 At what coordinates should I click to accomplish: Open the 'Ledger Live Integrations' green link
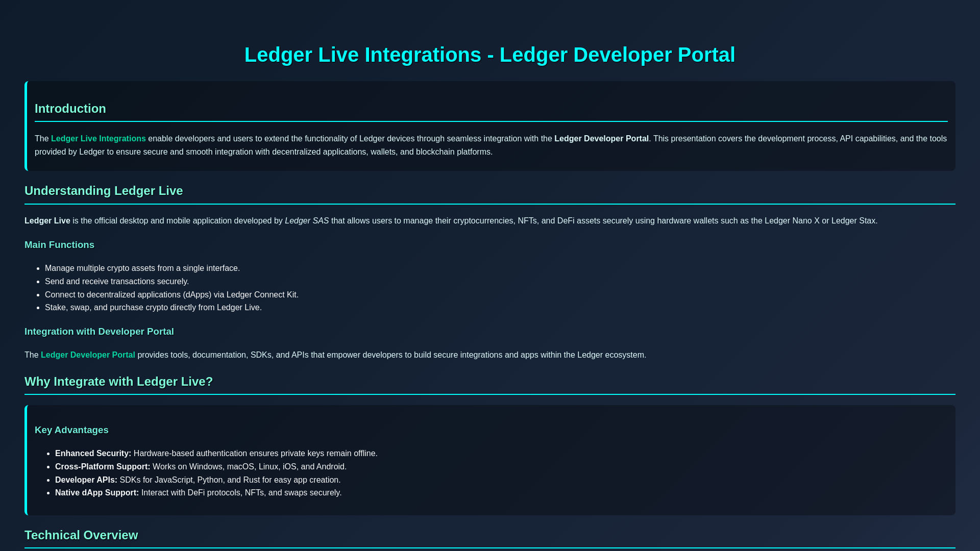pos(99,139)
